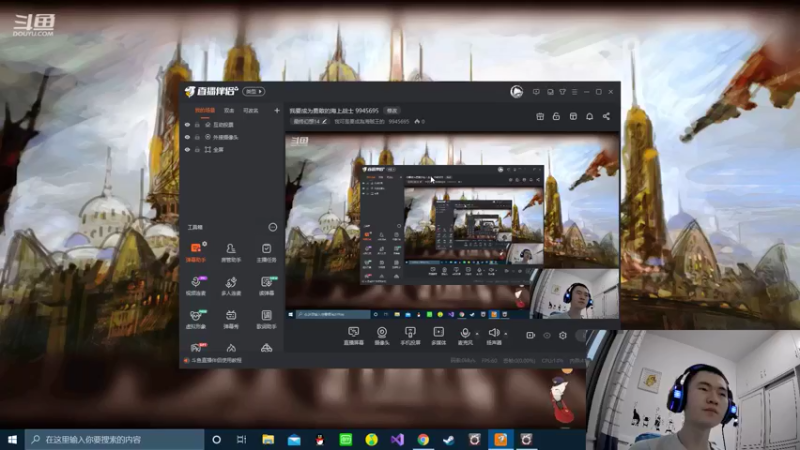Click the recording camera icon in the bottom bar
Viewport: 800px width, 450px height.
531,335
